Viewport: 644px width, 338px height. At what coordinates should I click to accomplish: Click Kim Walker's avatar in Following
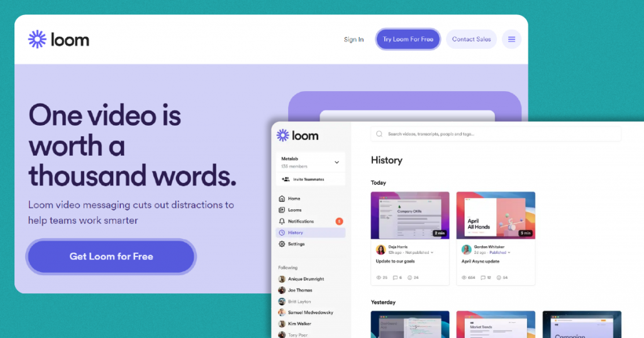pyautogui.click(x=282, y=324)
